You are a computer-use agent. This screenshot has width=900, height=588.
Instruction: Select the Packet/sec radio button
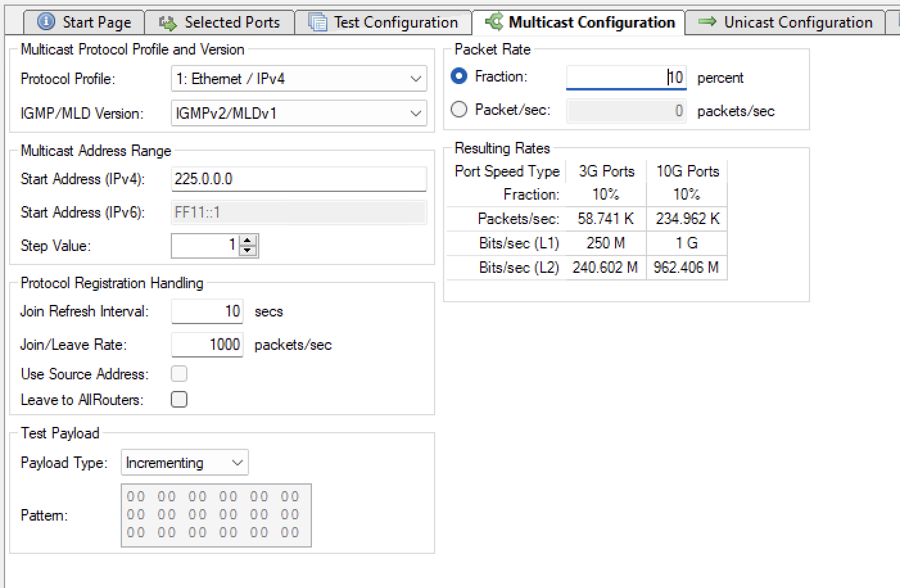(459, 110)
